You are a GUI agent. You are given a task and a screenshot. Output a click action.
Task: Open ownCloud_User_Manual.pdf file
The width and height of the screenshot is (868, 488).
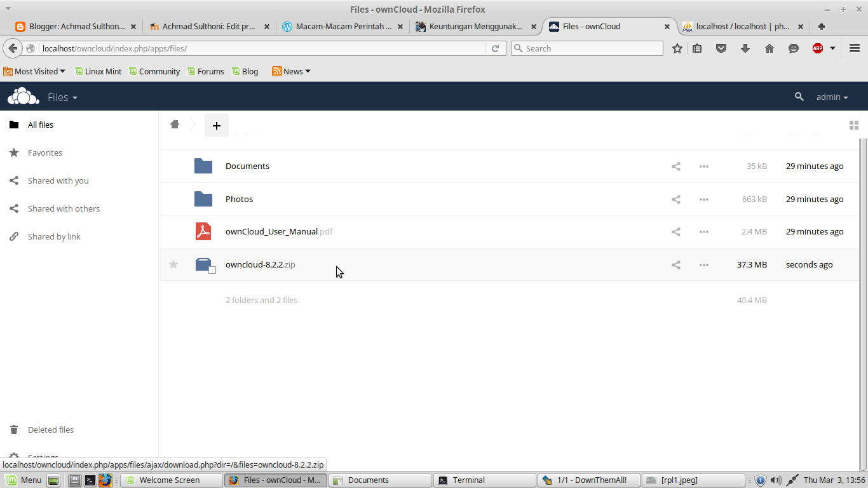pos(279,231)
